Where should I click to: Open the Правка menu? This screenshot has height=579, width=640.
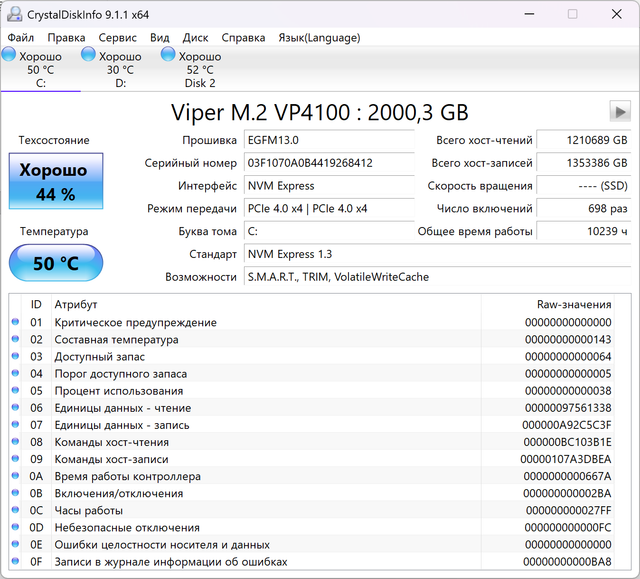tap(66, 38)
